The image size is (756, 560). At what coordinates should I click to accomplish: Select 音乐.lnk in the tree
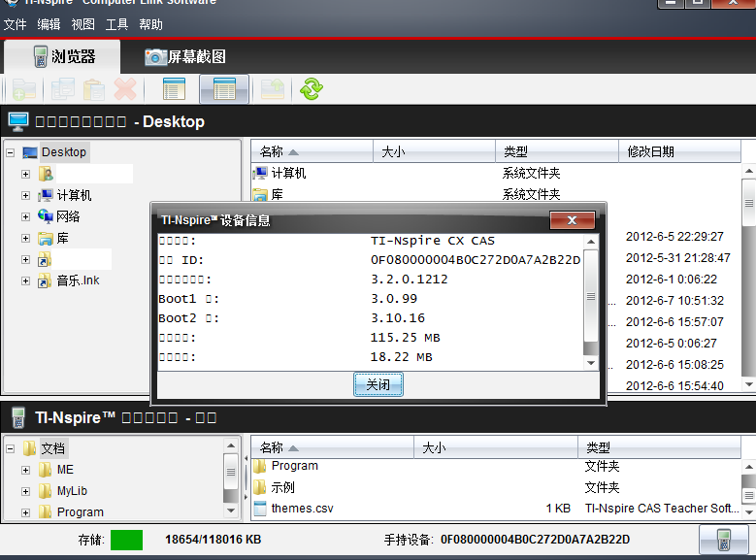[x=78, y=280]
